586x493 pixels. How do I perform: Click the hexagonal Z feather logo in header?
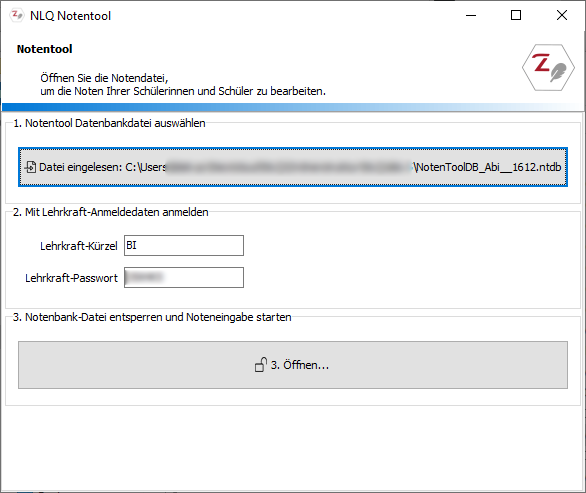coord(548,67)
